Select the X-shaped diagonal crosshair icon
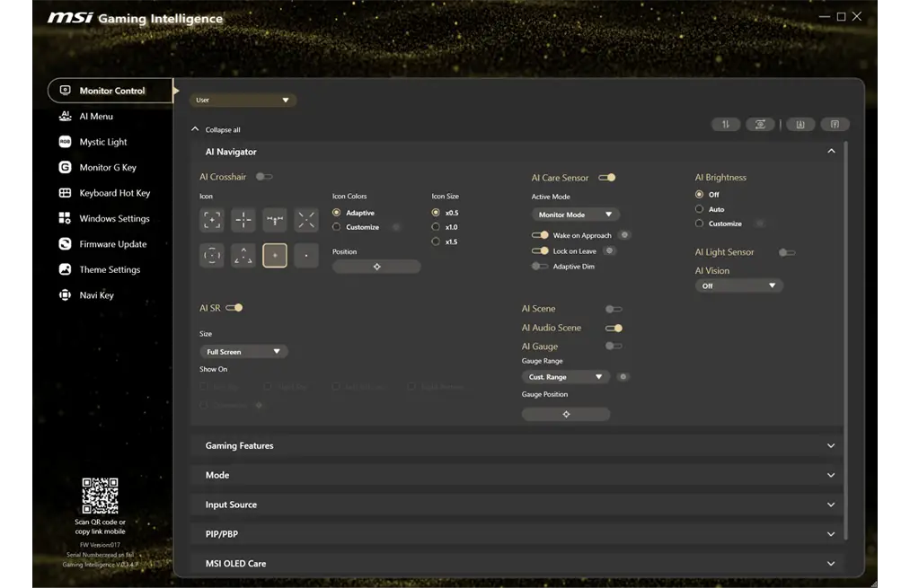910x588 pixels. pyautogui.click(x=305, y=220)
